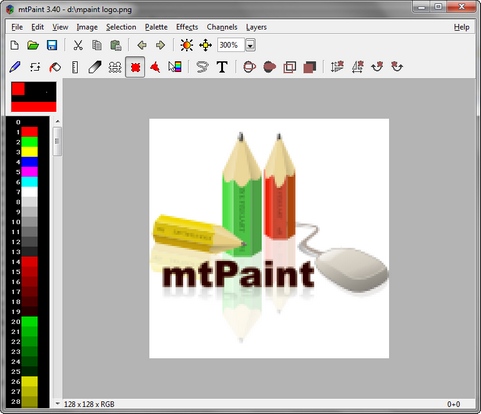Select the Gradient placement tool
This screenshot has height=414, width=481.
(175, 67)
